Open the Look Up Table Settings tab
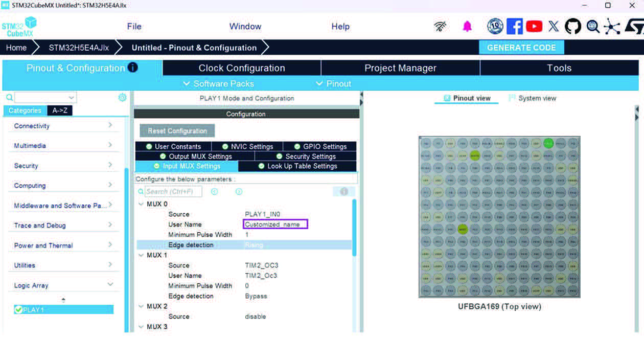 [x=297, y=166]
